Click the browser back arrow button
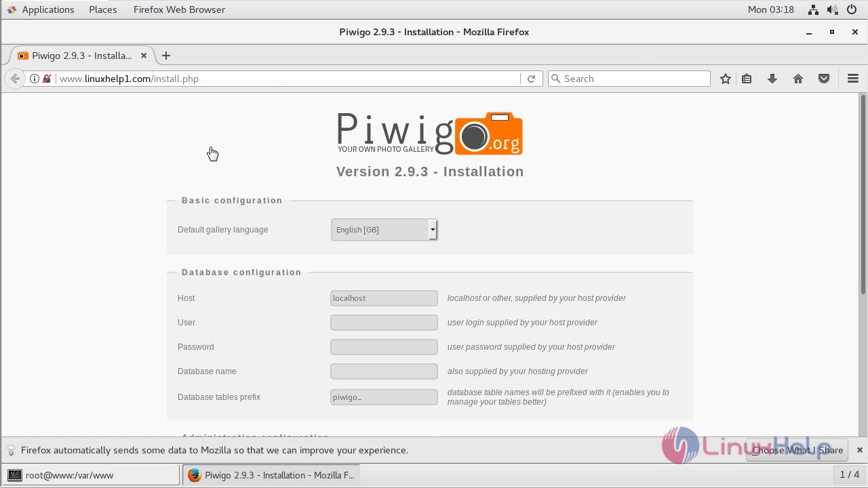This screenshot has height=488, width=868. (15, 79)
